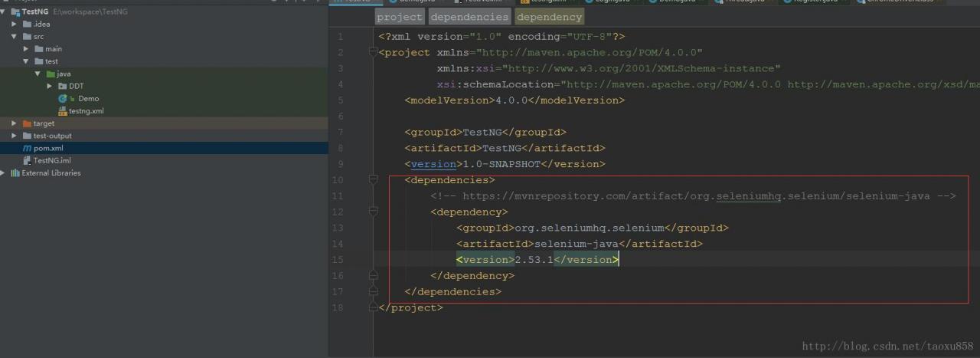Screen dimensions: 980x358
Task: Click the Maven icon beside pom.xml
Action: coord(27,148)
